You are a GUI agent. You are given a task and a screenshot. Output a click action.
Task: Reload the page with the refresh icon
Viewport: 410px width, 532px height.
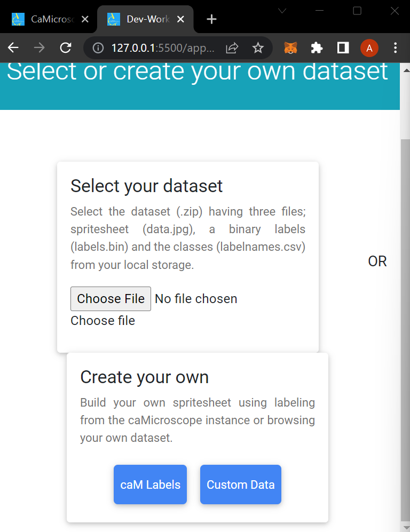[x=65, y=48]
